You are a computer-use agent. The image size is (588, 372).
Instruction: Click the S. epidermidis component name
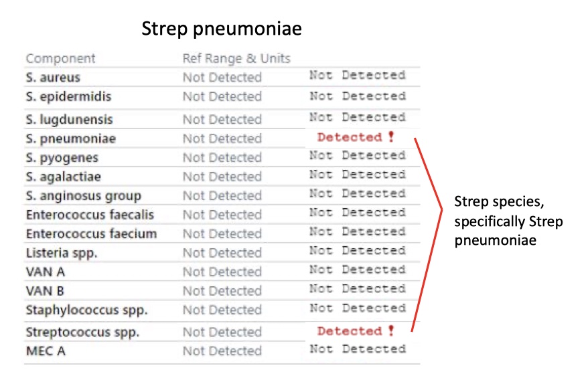(68, 96)
